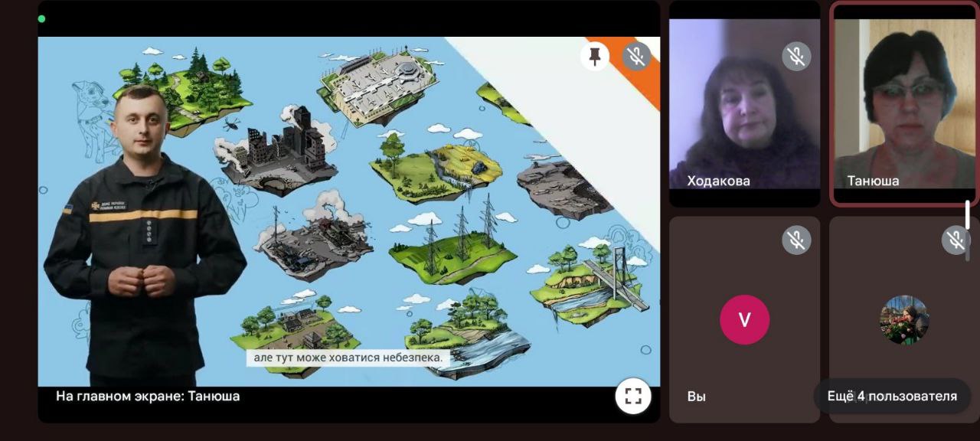Click the pink V avatar circle
The height and width of the screenshot is (441, 980).
(744, 319)
